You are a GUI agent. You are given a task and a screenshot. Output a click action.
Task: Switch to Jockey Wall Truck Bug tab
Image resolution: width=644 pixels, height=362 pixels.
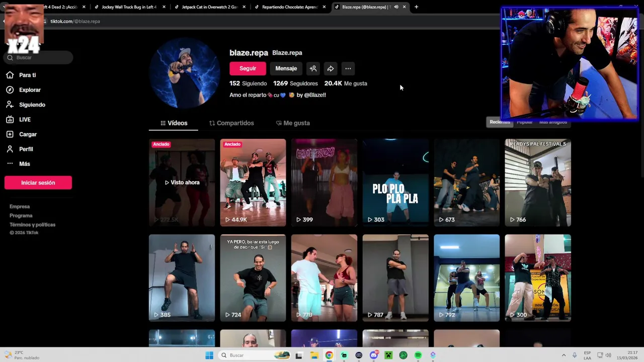tap(129, 7)
